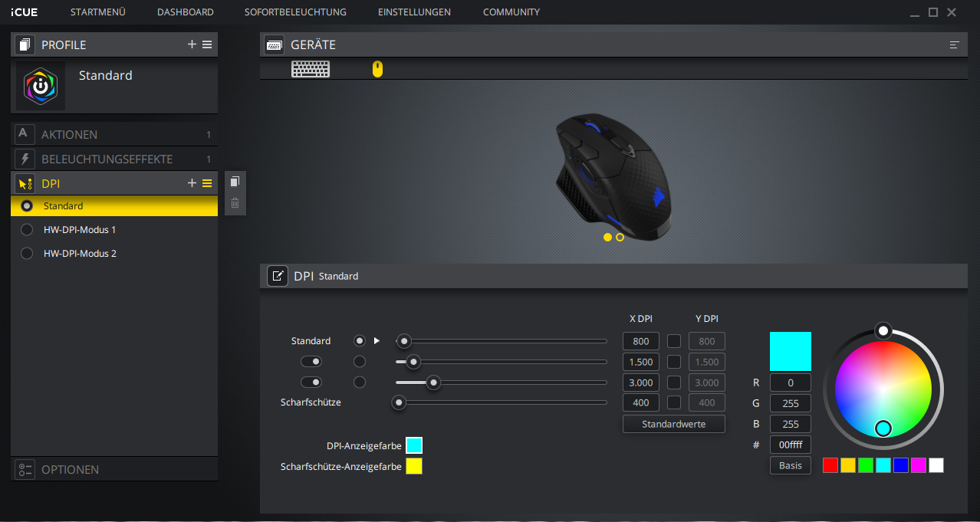
Task: Click the Standardwerte button
Action: [x=674, y=424]
